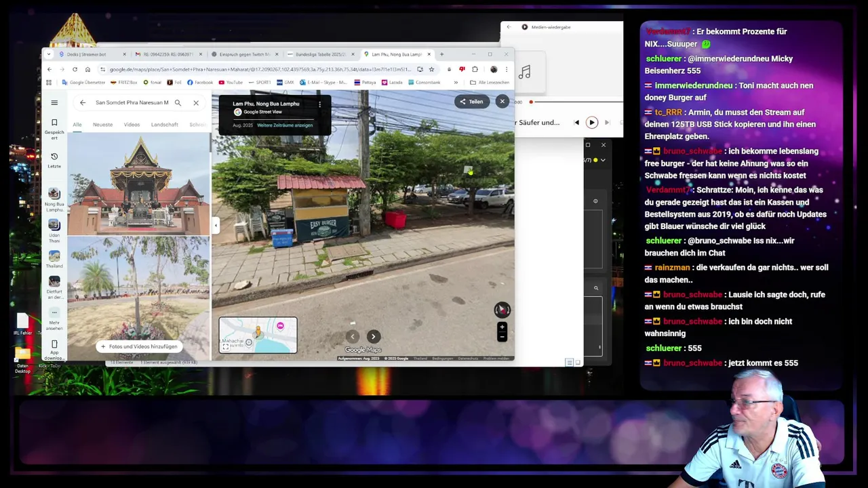Close Street View with the X button
This screenshot has width=868, height=488.
(502, 101)
